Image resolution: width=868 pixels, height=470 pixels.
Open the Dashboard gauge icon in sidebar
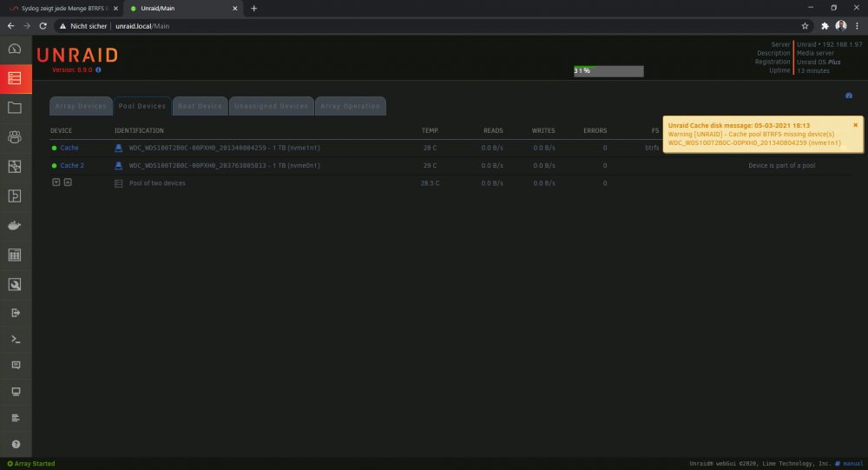15,49
